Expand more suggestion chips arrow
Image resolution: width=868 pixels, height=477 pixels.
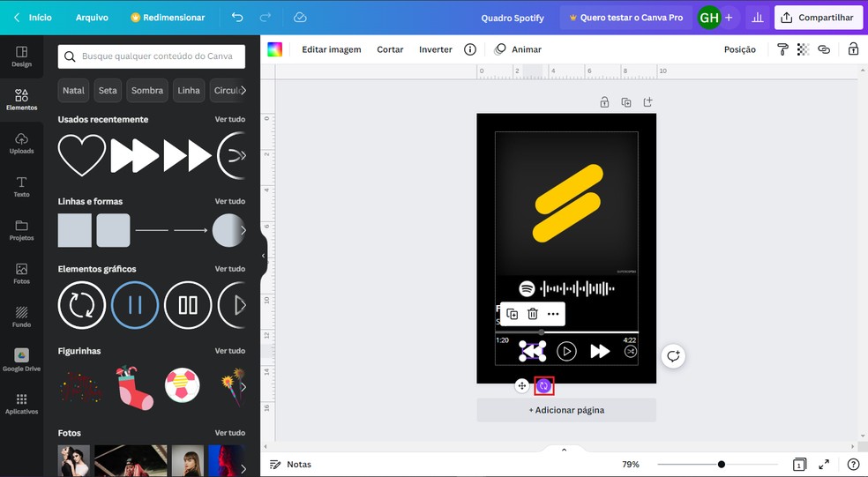[x=243, y=90]
